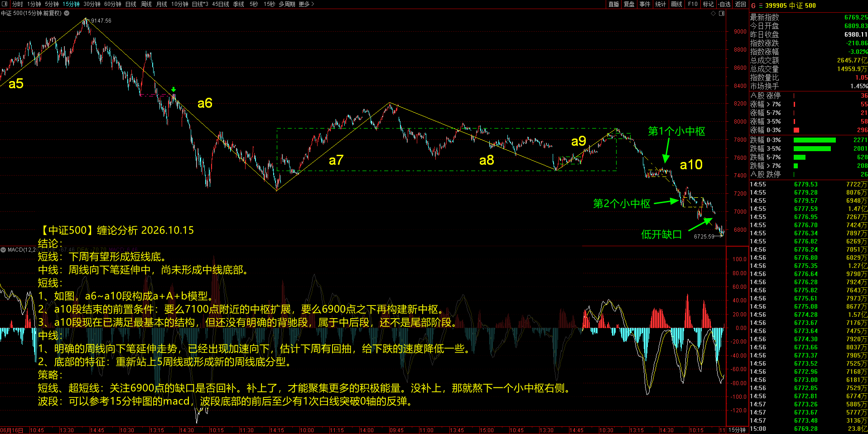Show the 周线 weekly chart
Screen dimensions: 868x434
point(146,4)
